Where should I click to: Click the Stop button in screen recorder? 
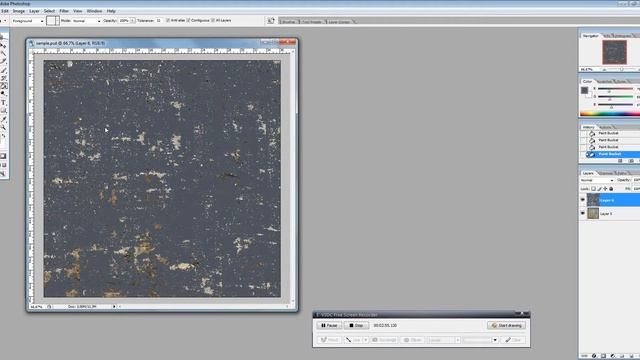356,325
